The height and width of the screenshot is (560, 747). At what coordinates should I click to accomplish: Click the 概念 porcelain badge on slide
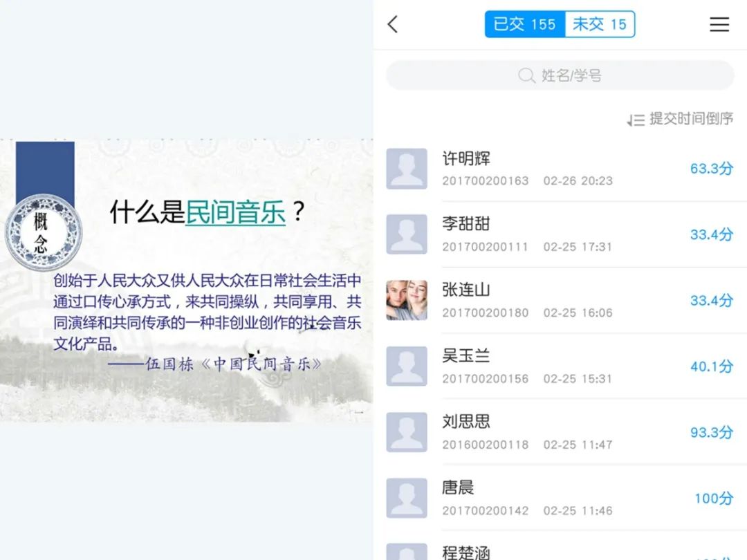44,232
